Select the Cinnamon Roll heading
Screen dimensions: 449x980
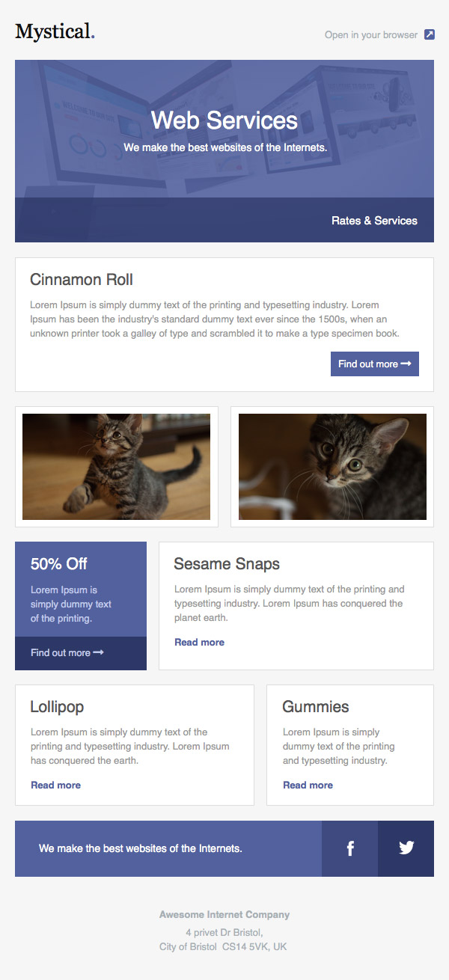click(82, 280)
